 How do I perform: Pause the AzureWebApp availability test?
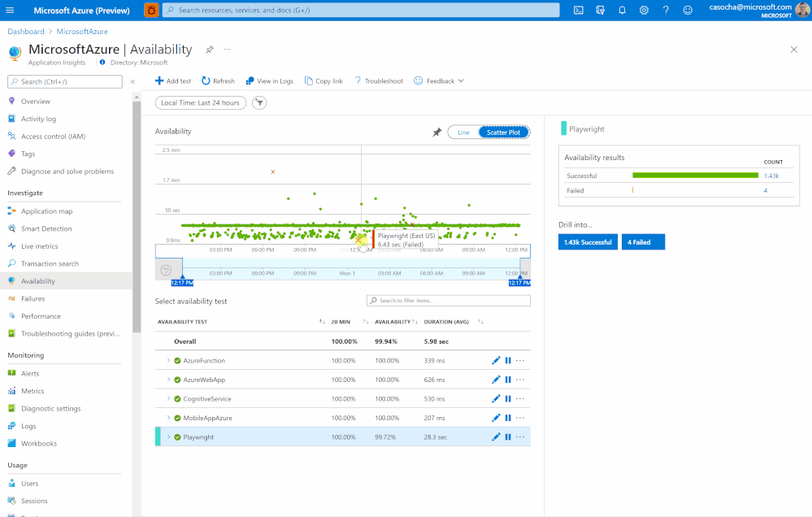pos(508,380)
